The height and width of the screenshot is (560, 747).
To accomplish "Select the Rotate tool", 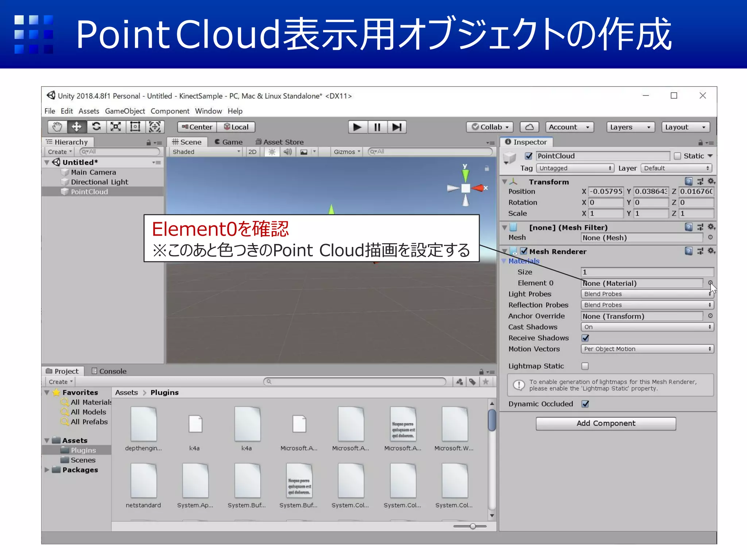I will (96, 127).
